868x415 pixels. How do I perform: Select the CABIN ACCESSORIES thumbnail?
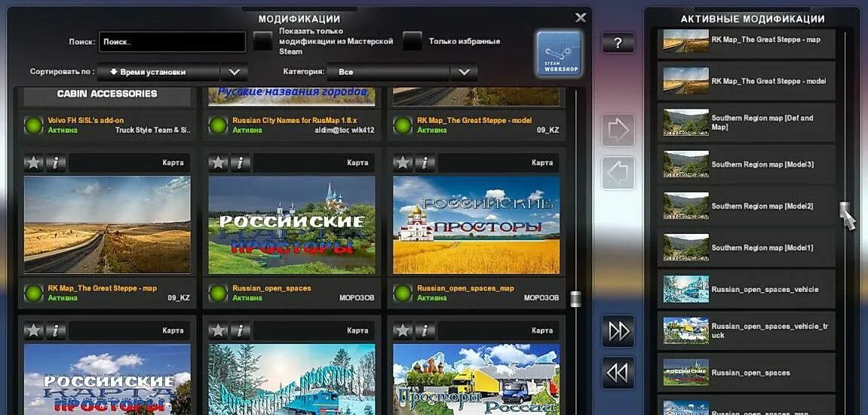click(107, 97)
